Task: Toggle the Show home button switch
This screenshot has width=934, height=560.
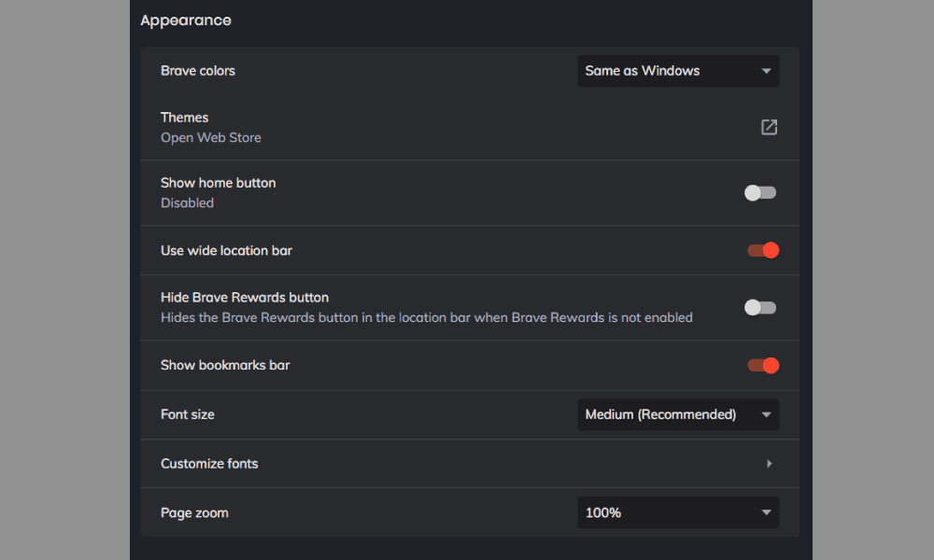Action: [x=760, y=193]
